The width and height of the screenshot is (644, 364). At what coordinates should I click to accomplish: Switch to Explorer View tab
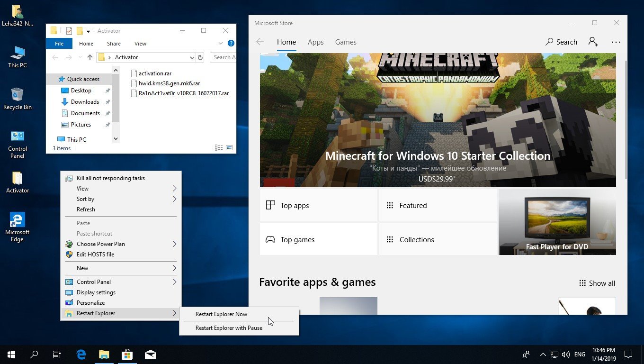[140, 44]
